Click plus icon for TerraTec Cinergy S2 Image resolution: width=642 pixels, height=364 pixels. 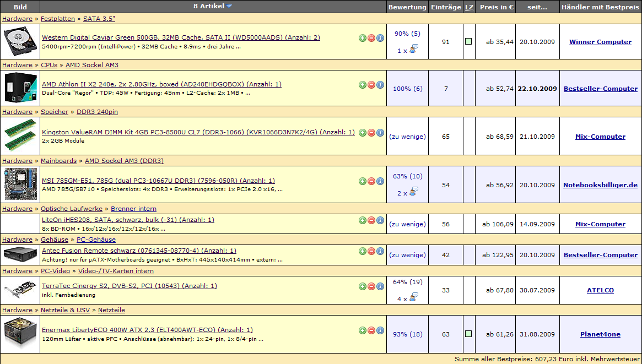[x=363, y=286]
